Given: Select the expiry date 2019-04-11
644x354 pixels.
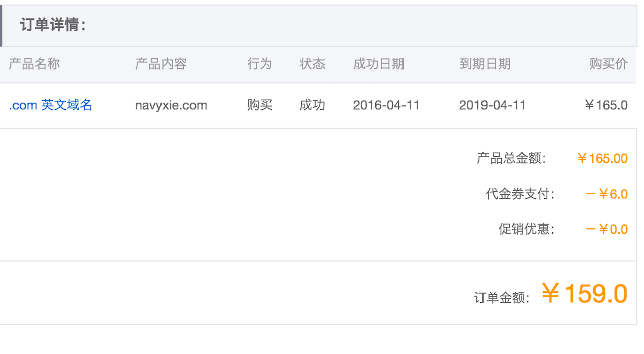Looking at the screenshot, I should pos(493,105).
